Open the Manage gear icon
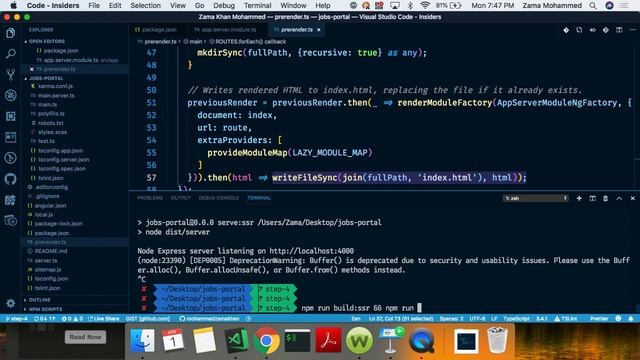This screenshot has height=360, width=640. (11, 303)
